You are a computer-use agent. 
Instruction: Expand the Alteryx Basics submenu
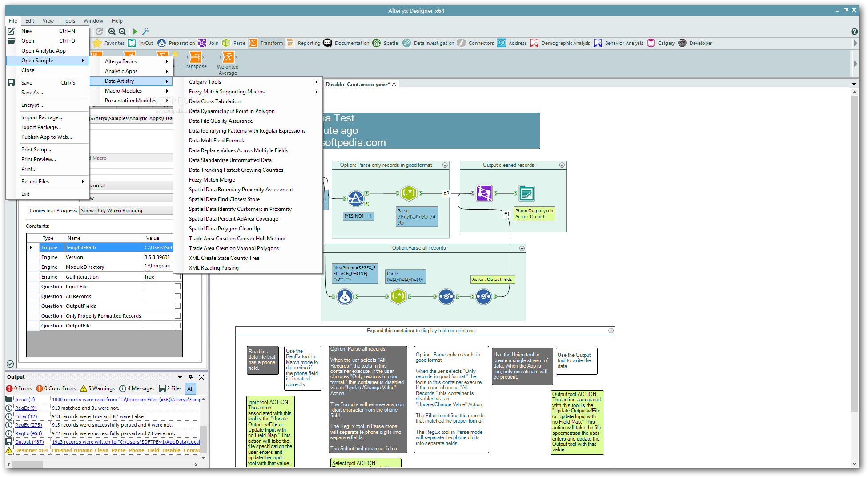point(131,61)
